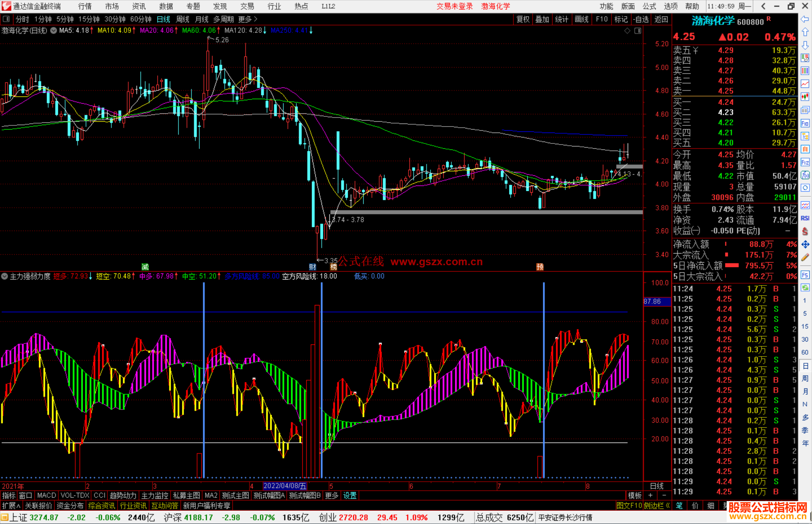The image size is (812, 524).
Task: Select the 周 weekly period in sidebar
Action: [805, 378]
